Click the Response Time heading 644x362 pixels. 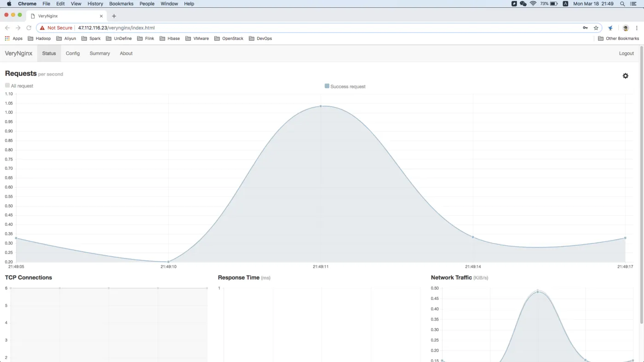pos(239,277)
